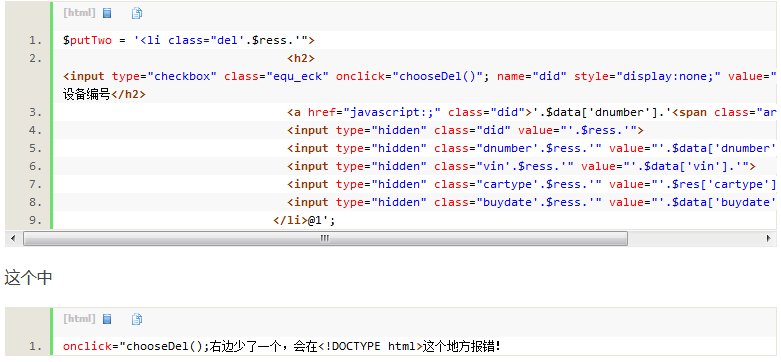Click the horizontal scrollbar left arrow
This screenshot has height=362, width=781.
(x=13, y=239)
